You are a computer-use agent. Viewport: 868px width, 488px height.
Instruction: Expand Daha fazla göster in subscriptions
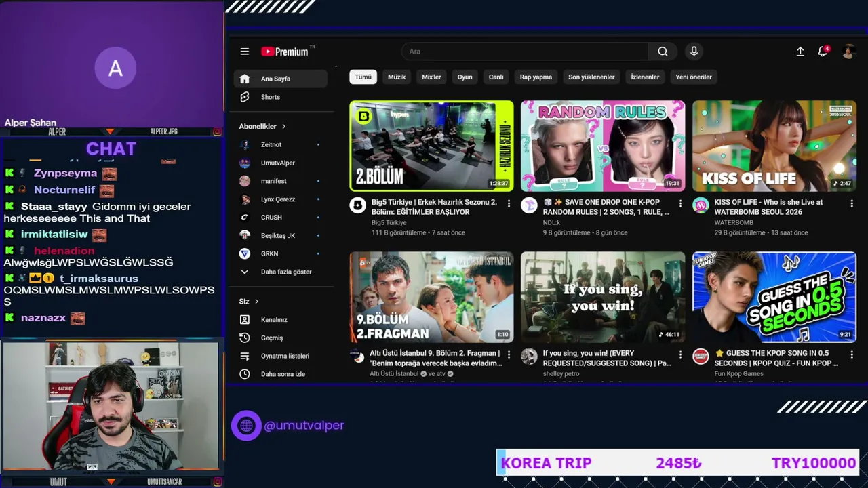click(280, 272)
